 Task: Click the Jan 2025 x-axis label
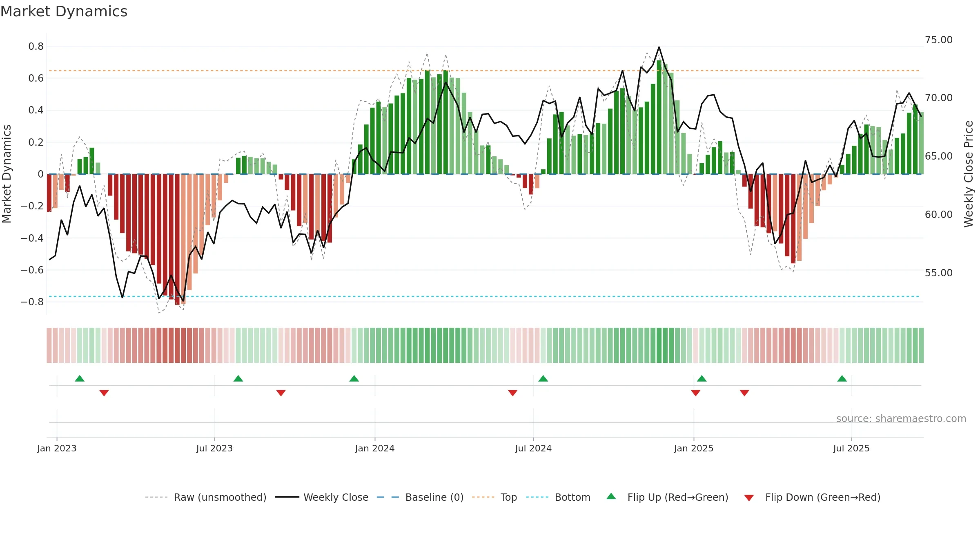pyautogui.click(x=694, y=448)
